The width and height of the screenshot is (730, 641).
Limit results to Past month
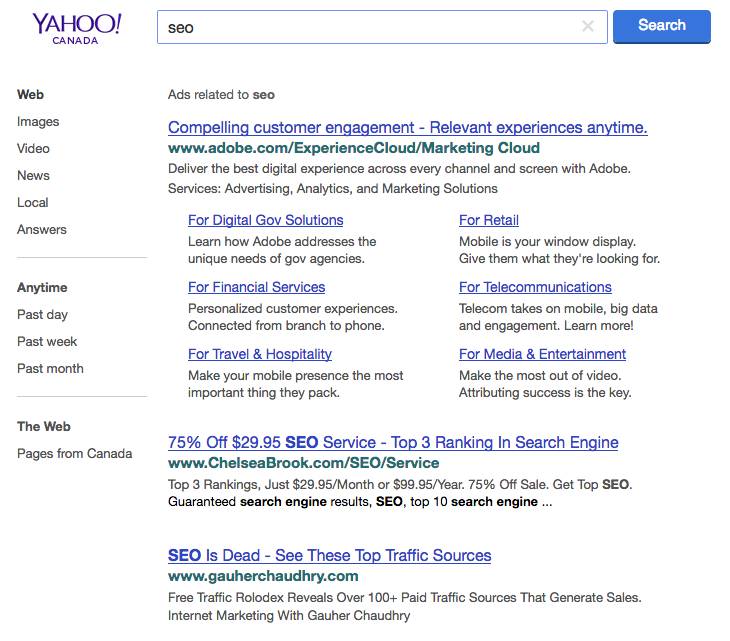pos(50,369)
